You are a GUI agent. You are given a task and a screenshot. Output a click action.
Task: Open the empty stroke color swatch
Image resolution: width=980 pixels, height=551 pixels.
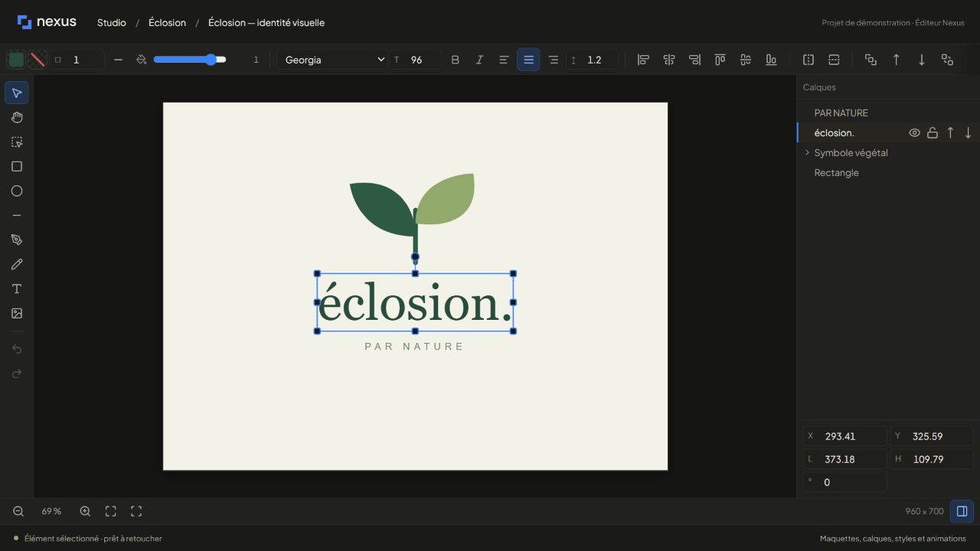[37, 60]
